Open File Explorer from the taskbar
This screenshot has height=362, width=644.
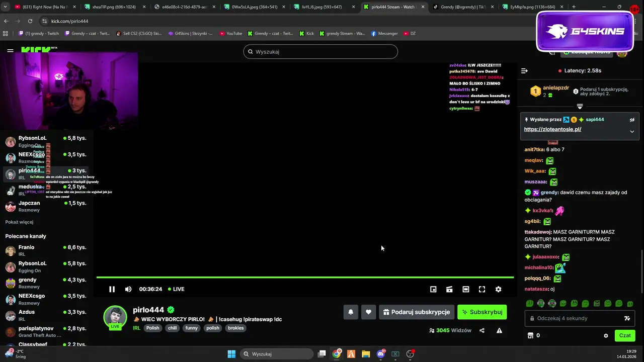(x=366, y=354)
